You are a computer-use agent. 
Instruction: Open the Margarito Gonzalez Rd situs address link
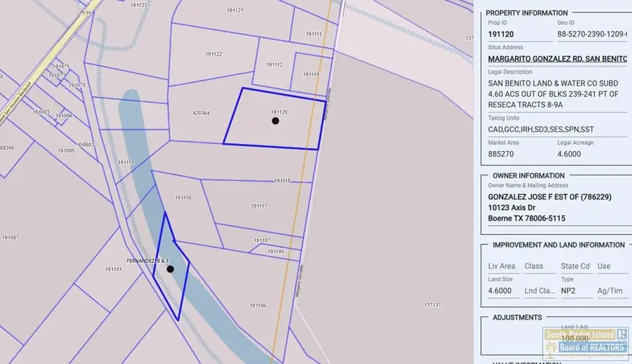558,59
